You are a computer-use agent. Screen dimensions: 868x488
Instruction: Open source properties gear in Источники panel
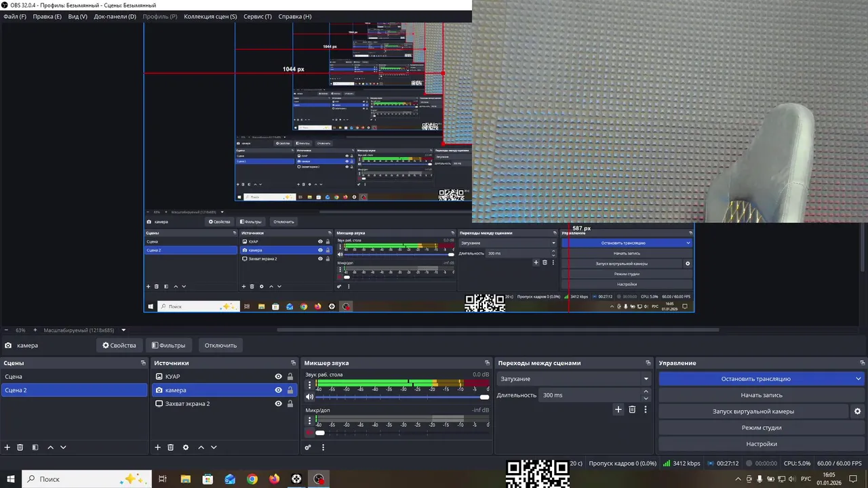[186, 447]
